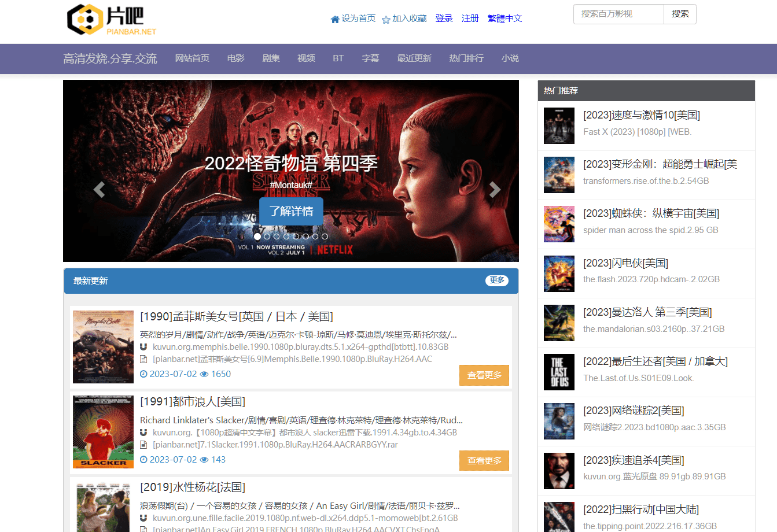Open [2023]变形金刚：超能勇士崛起 title link

pyautogui.click(x=660, y=164)
